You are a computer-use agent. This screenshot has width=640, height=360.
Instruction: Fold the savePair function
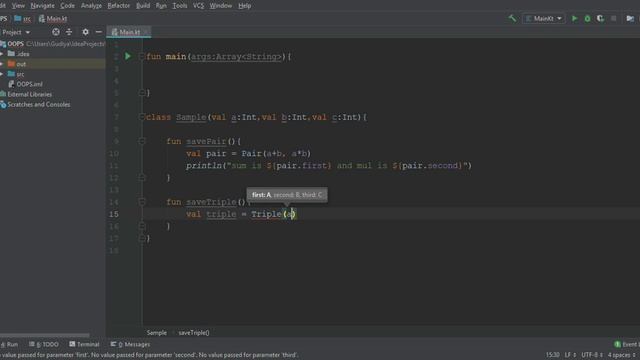click(x=142, y=141)
